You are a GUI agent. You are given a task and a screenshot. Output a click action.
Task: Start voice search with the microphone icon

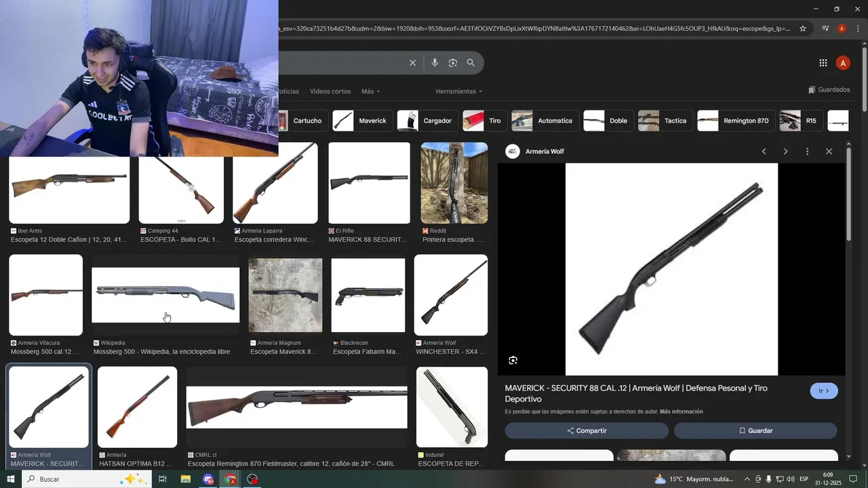435,63
